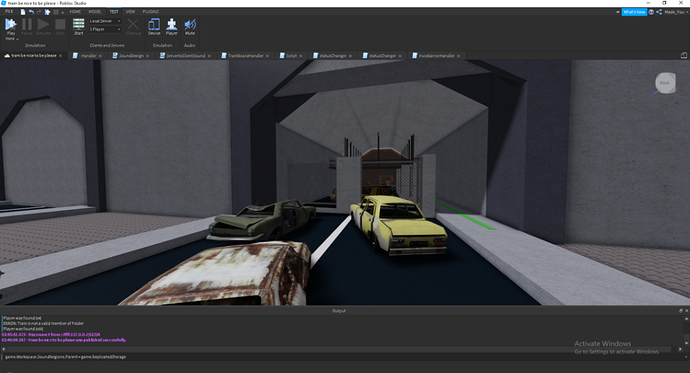Open the PLUGINS ribbon tab
The width and height of the screenshot is (690, 373).
[x=150, y=12]
